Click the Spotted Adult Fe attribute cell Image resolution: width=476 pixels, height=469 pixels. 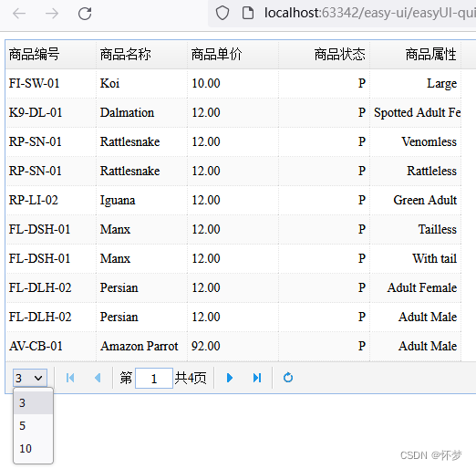[415, 112]
